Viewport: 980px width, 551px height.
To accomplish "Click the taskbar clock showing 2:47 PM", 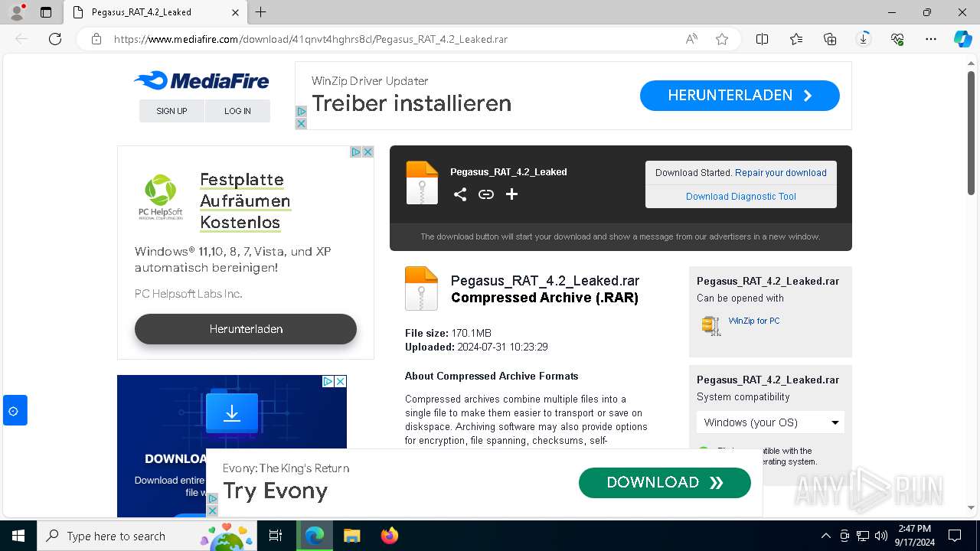I will pyautogui.click(x=913, y=536).
